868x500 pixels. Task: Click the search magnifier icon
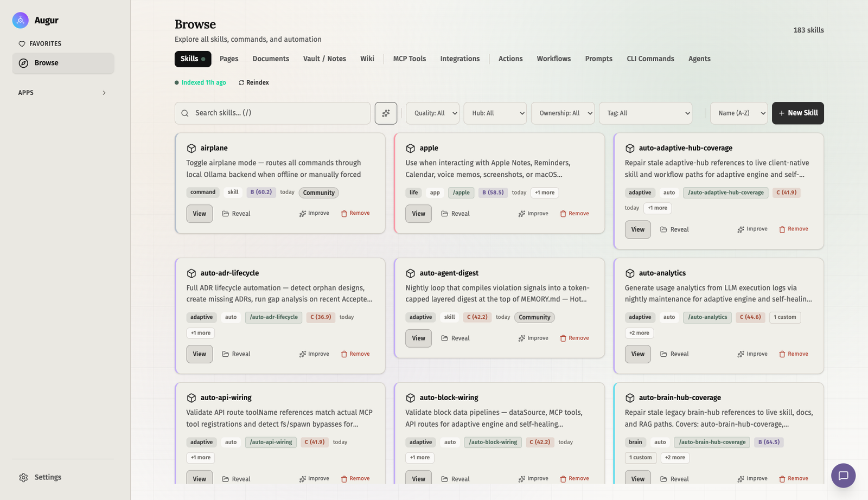[x=185, y=113]
